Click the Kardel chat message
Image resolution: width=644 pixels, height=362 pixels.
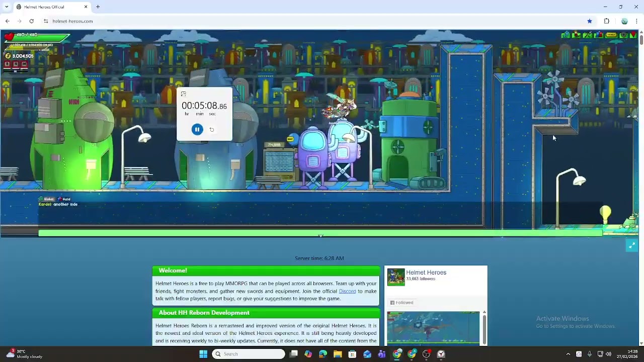coord(58,205)
